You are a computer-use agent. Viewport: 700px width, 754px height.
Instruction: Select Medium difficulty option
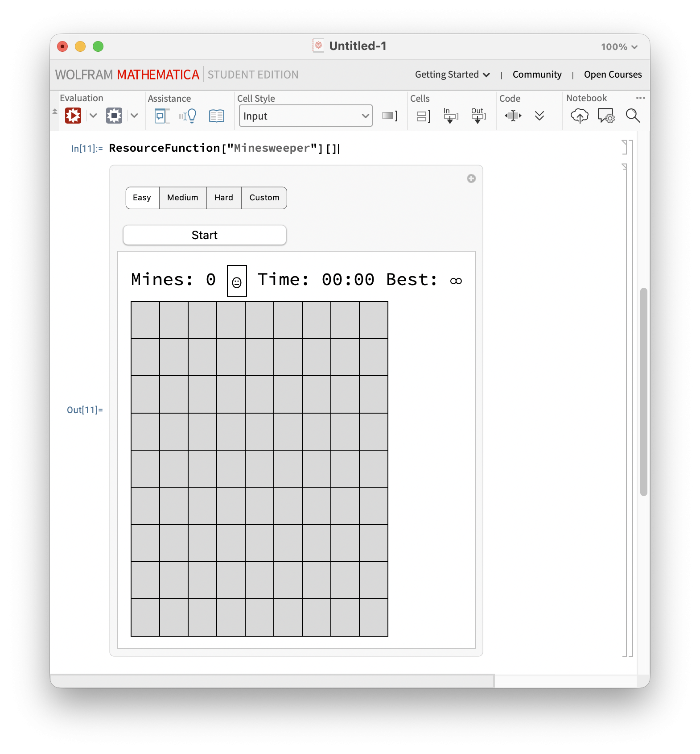[x=182, y=198]
